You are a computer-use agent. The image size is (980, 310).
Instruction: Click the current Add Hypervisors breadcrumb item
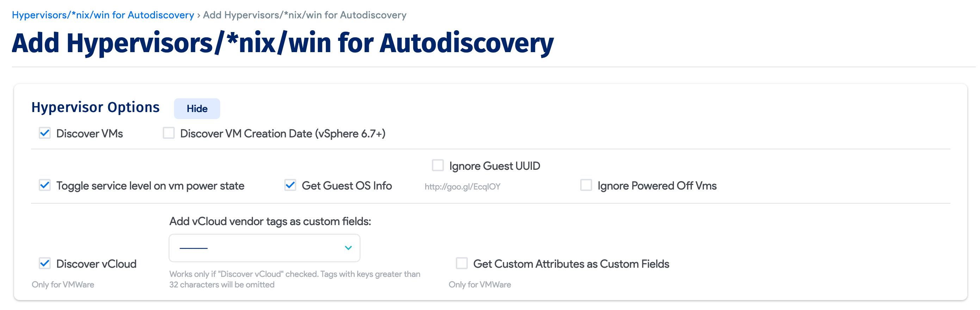[304, 15]
